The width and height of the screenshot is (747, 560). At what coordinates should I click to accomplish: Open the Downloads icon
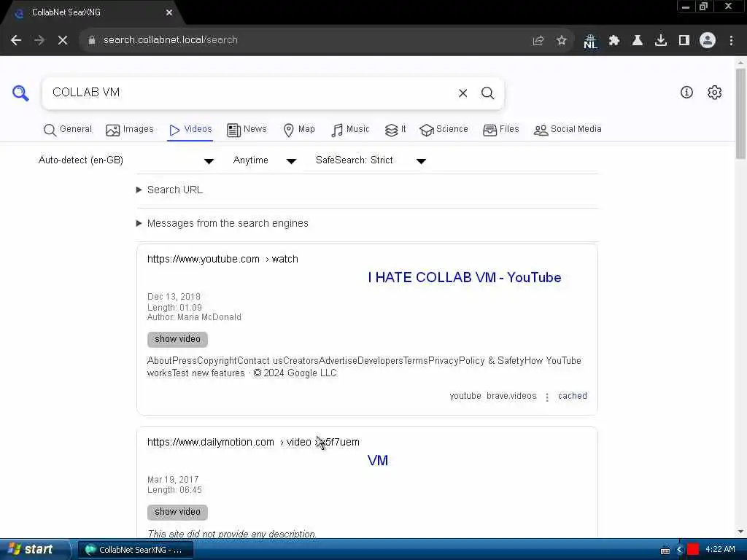(x=661, y=41)
